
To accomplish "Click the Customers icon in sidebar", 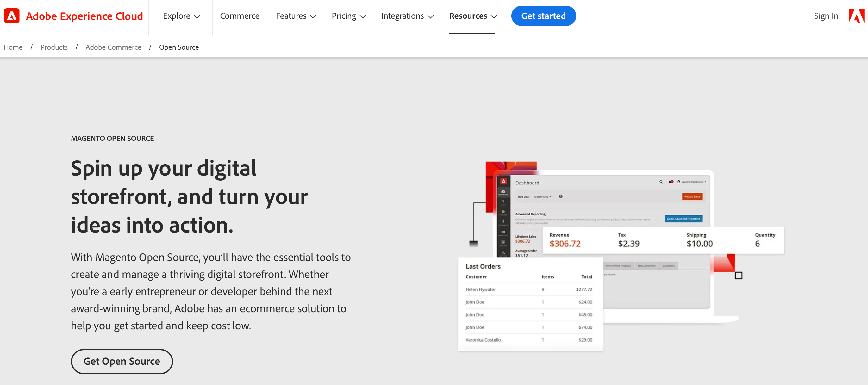I will 503,221.
